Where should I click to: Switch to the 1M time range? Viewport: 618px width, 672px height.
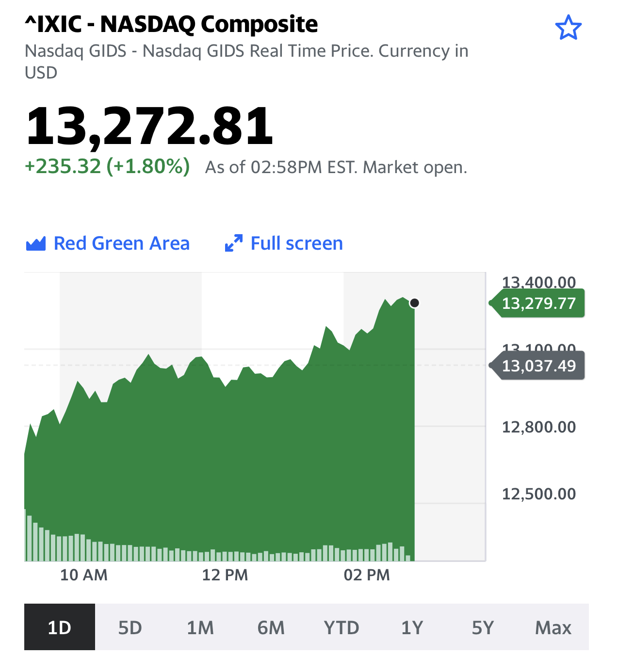pos(200,627)
